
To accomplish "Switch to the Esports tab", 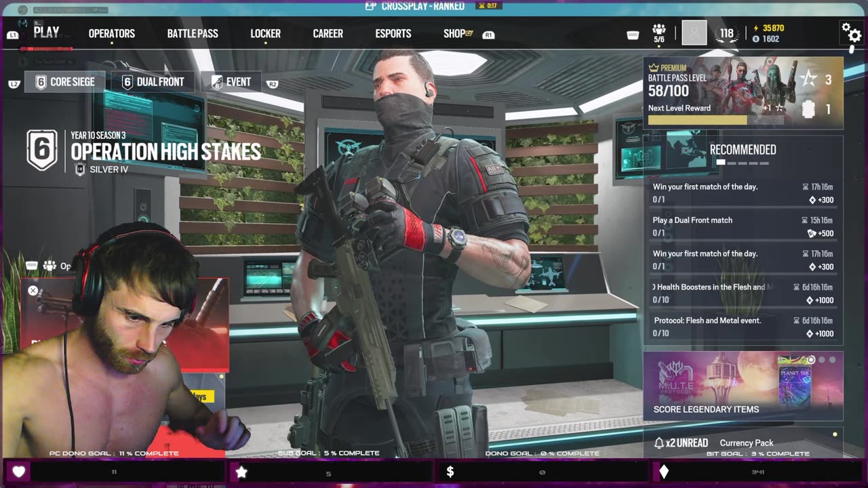I will pos(393,33).
